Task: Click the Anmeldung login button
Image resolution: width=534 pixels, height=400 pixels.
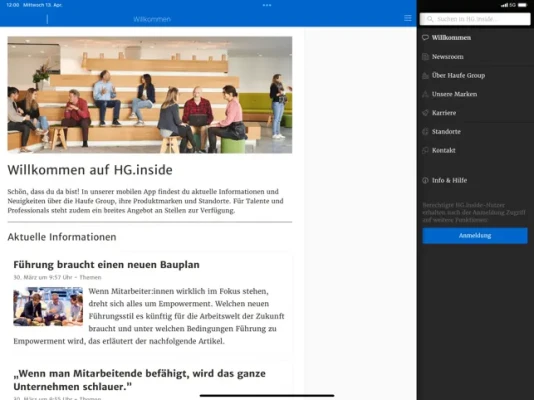Action: 475,236
